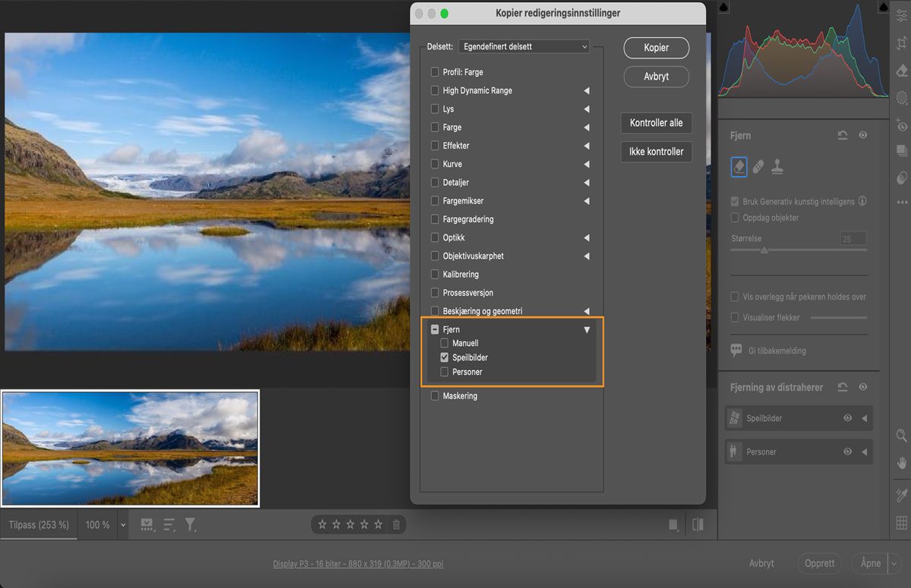
Task: Select the Remove eraser tool in the right toolbar
Action: pyautogui.click(x=902, y=71)
